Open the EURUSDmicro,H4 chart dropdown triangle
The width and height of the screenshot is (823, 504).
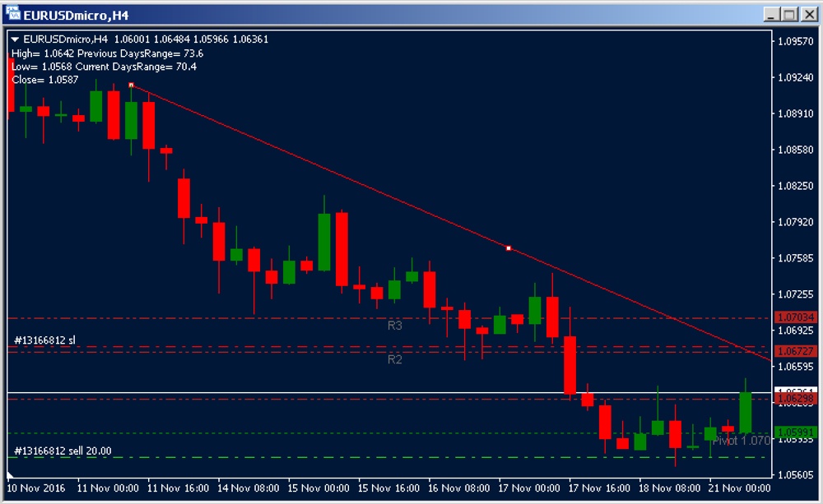coord(15,39)
